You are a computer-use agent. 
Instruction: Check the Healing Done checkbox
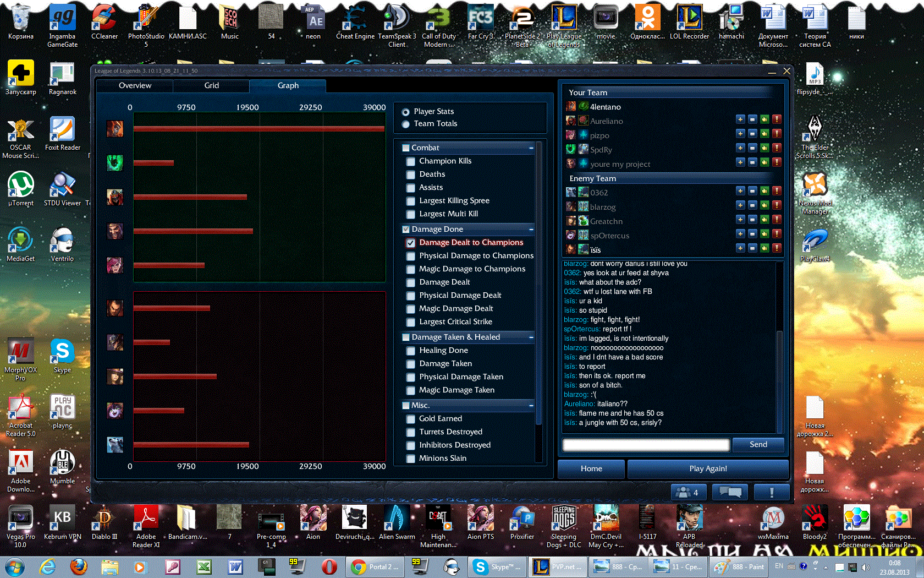coord(410,351)
